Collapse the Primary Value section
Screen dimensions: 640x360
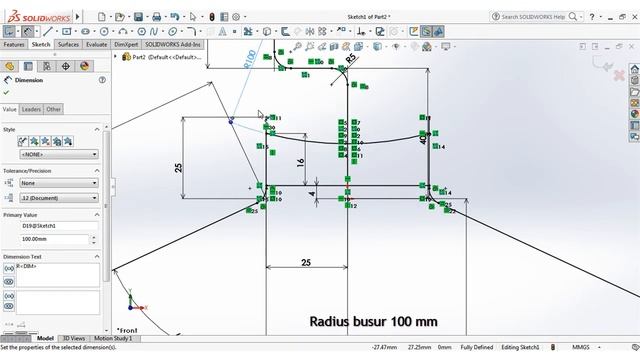point(97,215)
